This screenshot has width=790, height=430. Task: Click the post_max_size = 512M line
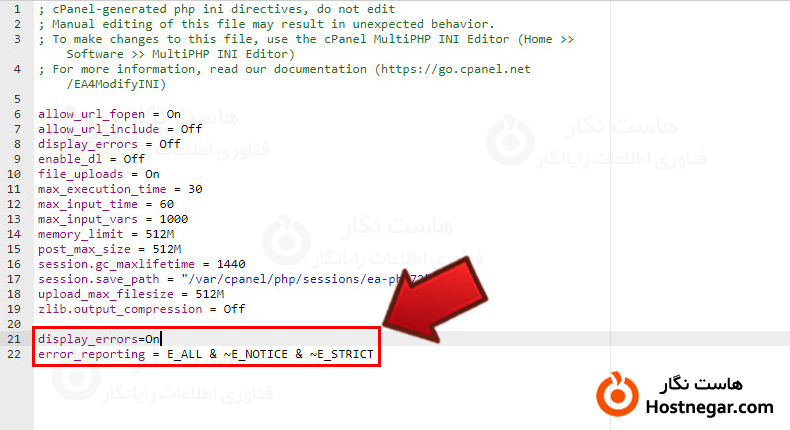tap(109, 250)
